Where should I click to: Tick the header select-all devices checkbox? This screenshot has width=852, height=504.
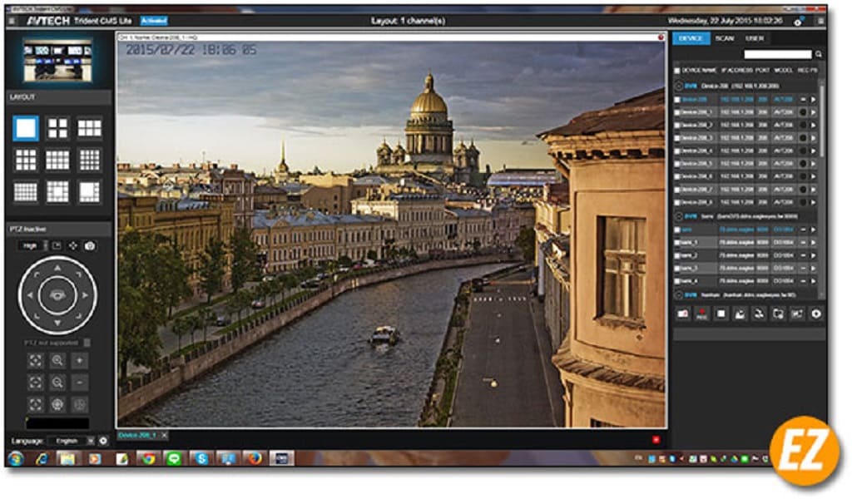click(x=677, y=71)
